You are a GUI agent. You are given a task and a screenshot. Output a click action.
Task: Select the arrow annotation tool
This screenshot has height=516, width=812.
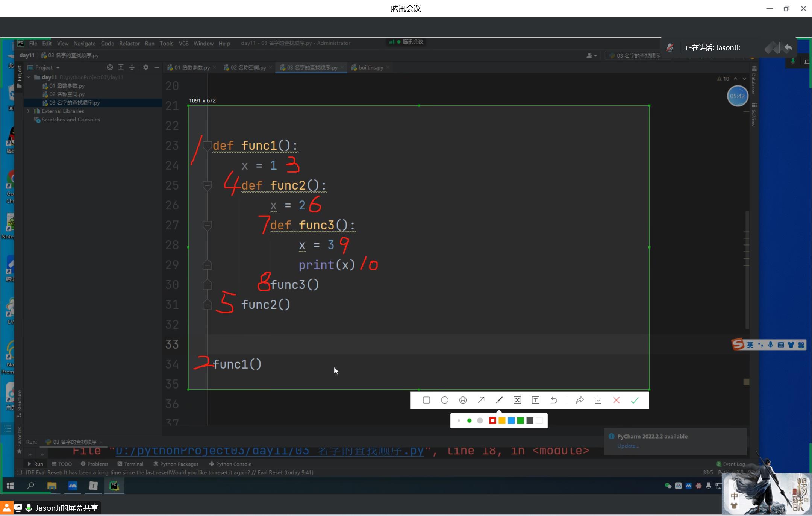(481, 400)
